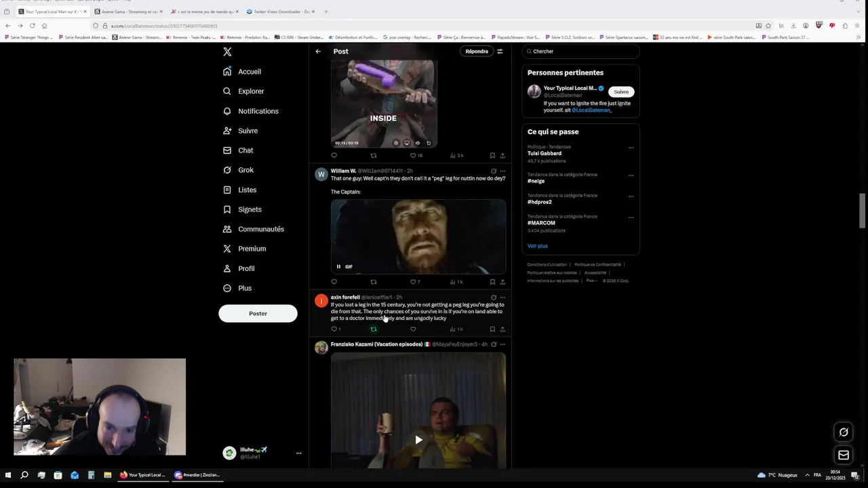Open Grok from sidebar
This screenshot has width=868, height=488.
click(238, 170)
